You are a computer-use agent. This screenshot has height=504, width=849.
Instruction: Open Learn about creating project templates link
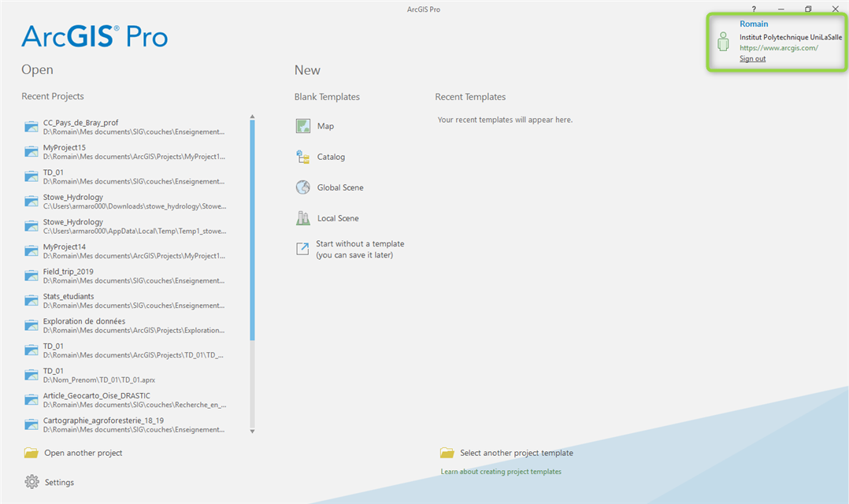pos(501,472)
